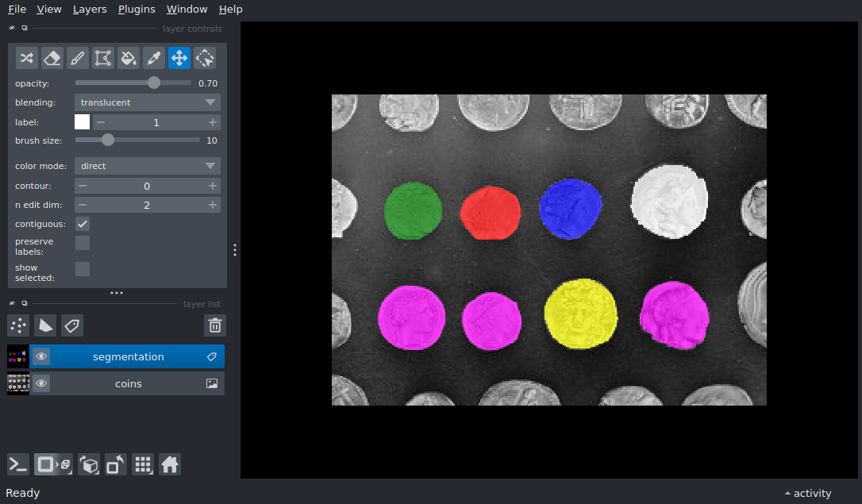The height and width of the screenshot is (504, 862).
Task: Select the fill bucket tool
Action: [x=128, y=58]
